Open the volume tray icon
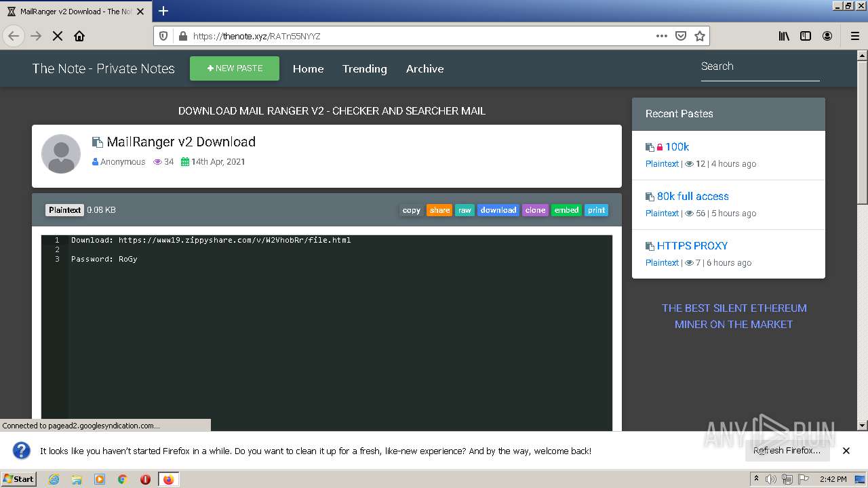This screenshot has height=488, width=868. coord(771,479)
